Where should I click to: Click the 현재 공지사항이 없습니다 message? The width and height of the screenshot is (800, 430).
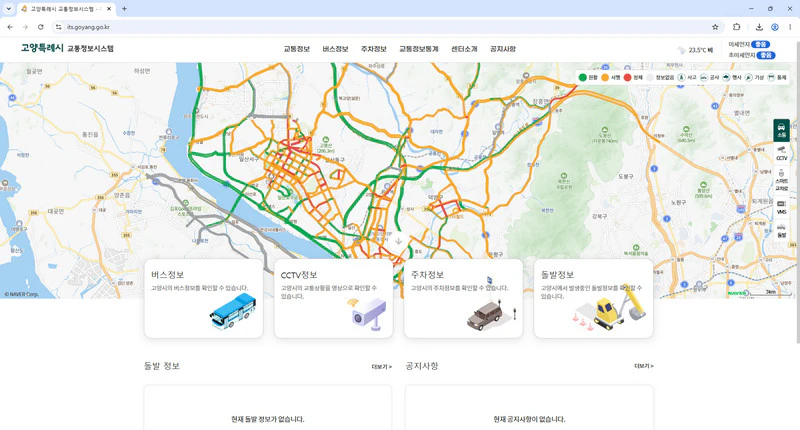click(x=529, y=419)
